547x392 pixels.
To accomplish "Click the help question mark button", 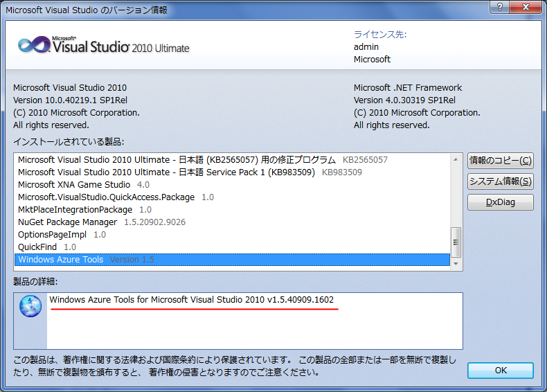I will coord(499,7).
